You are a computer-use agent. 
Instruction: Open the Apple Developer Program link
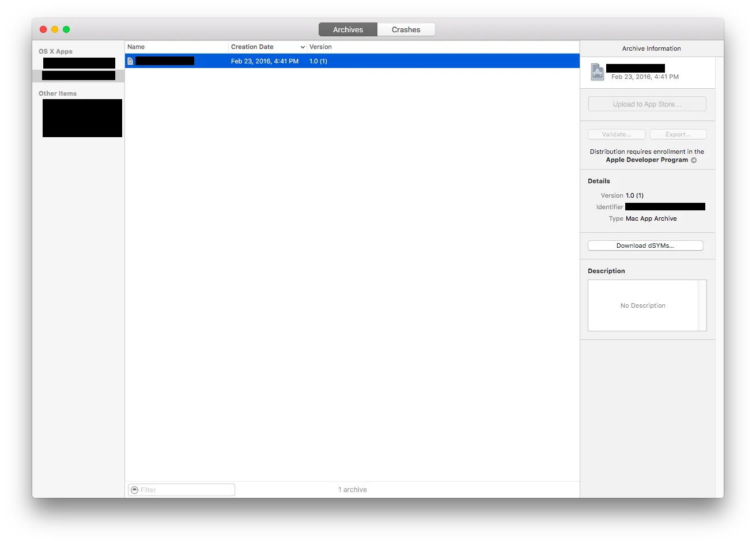(x=647, y=160)
